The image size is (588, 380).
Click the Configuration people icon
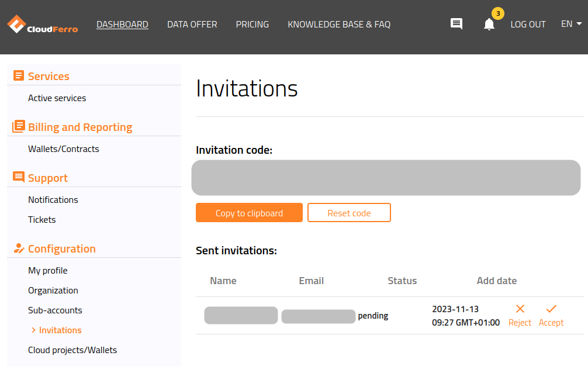19,248
